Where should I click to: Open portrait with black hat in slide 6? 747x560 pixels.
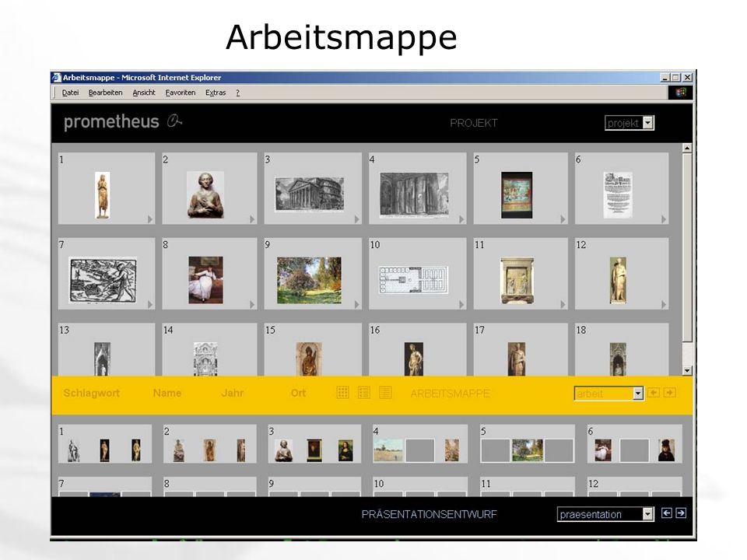[x=666, y=450]
